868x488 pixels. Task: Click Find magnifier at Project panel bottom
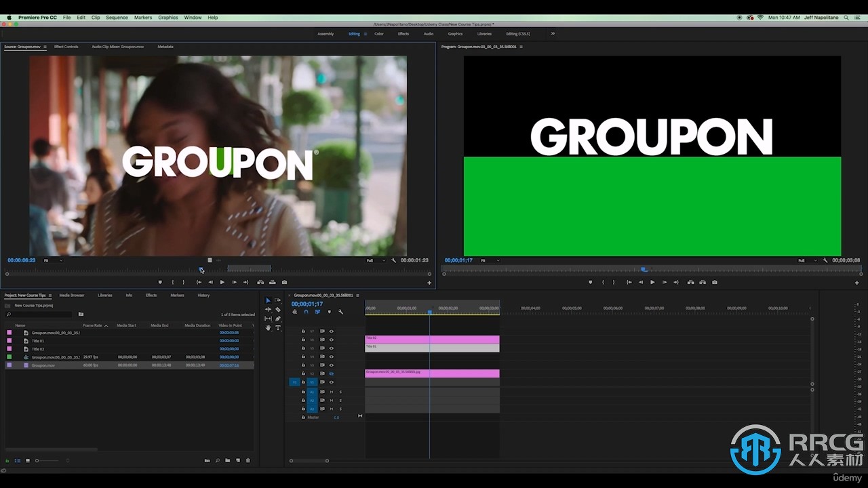click(x=218, y=461)
